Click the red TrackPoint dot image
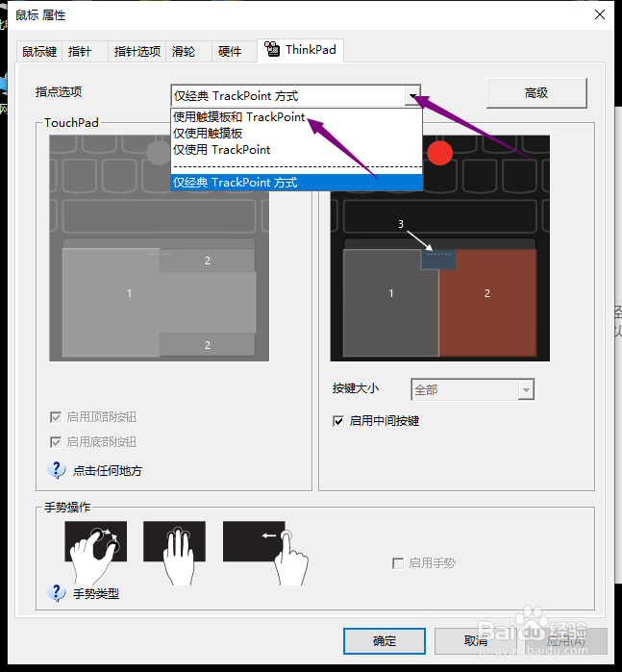This screenshot has width=622, height=672. [439, 153]
